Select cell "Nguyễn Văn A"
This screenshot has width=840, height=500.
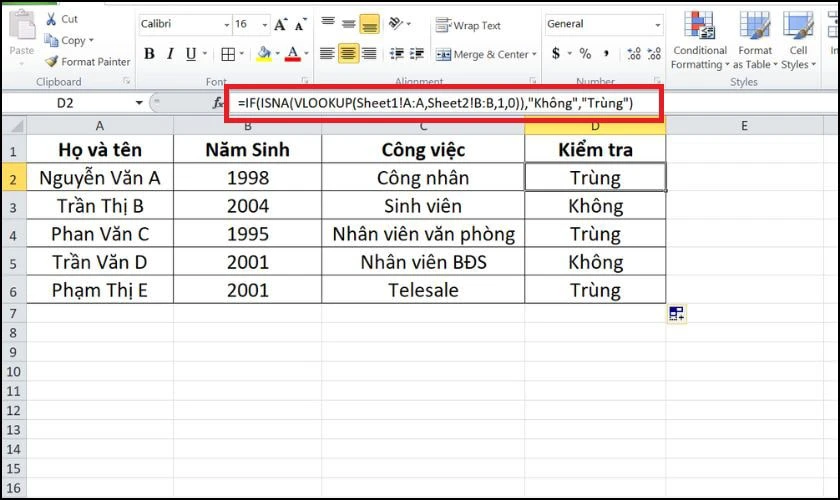click(100, 177)
